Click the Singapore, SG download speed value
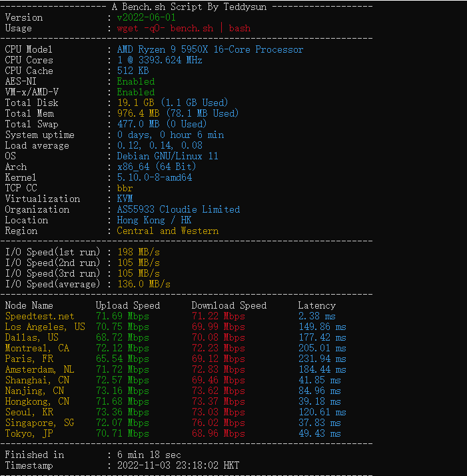This screenshot has height=476, width=467. pyautogui.click(x=218, y=423)
